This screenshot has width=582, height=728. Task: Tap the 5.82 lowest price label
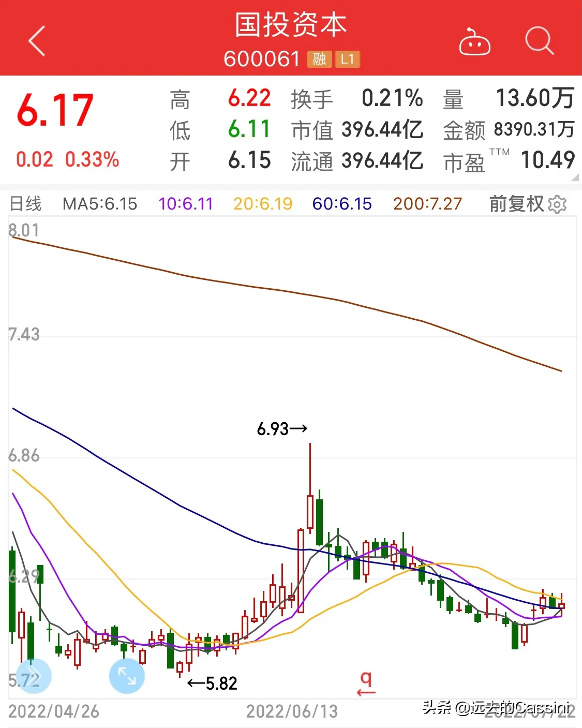[221, 684]
